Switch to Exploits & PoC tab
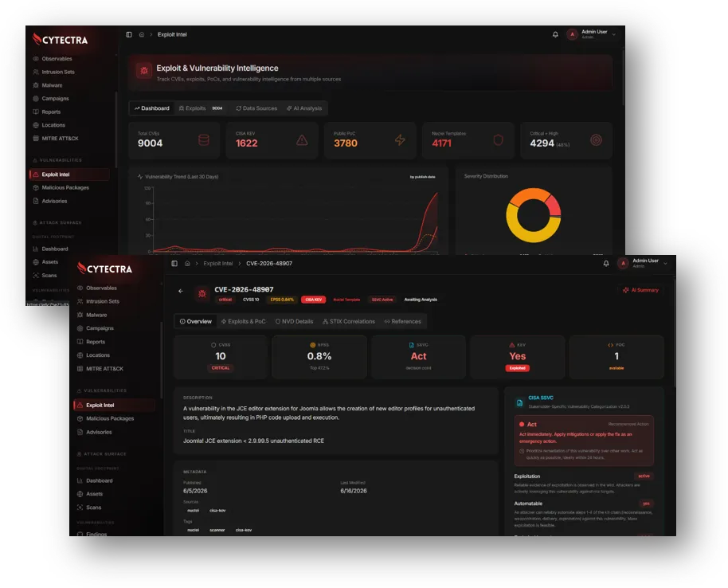Screen dimensions: 728x588 coord(243,321)
